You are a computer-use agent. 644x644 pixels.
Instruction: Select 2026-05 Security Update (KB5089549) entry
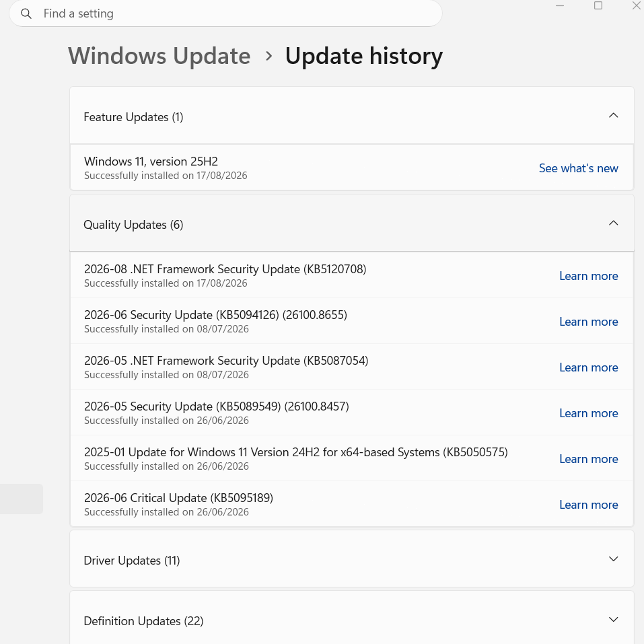point(352,413)
